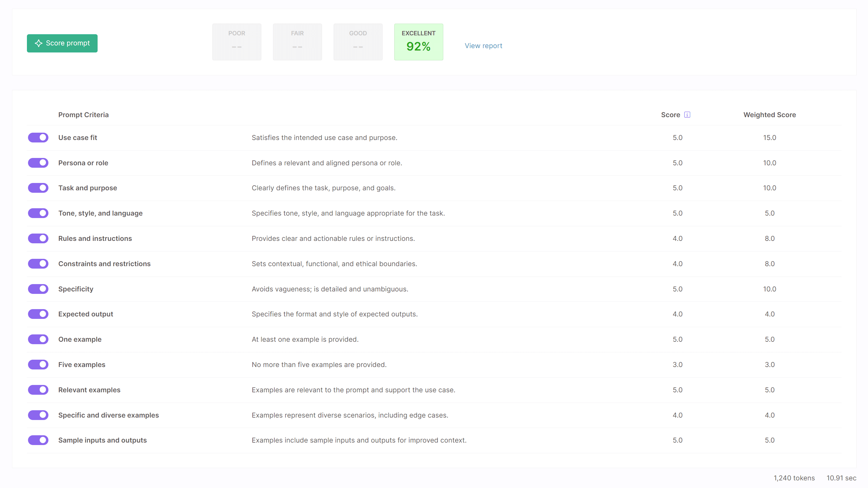Click the Score prompt button
Image resolution: width=868 pixels, height=488 pixels.
tap(62, 43)
